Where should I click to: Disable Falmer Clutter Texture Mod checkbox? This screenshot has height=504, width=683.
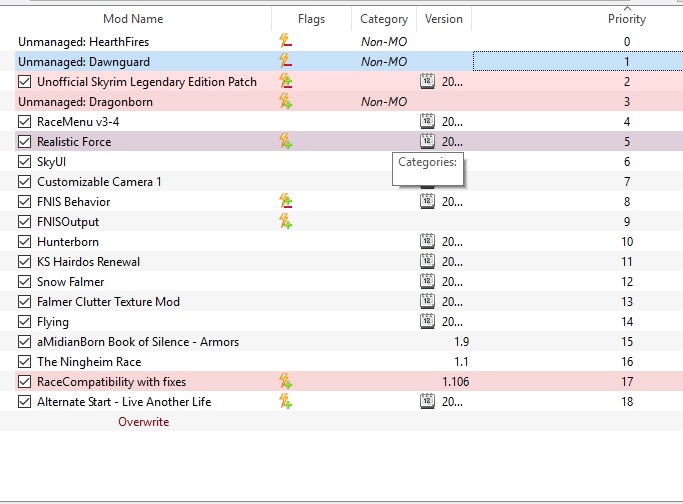pyautogui.click(x=24, y=302)
